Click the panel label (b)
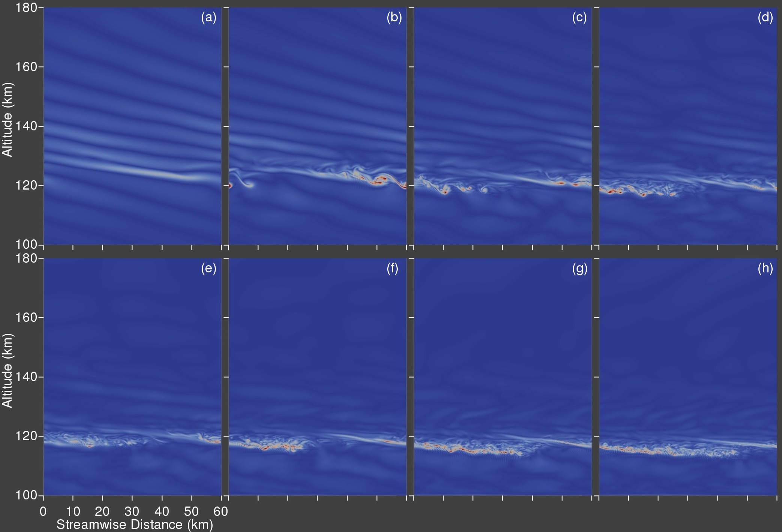The width and height of the screenshot is (782, 532). point(394,18)
